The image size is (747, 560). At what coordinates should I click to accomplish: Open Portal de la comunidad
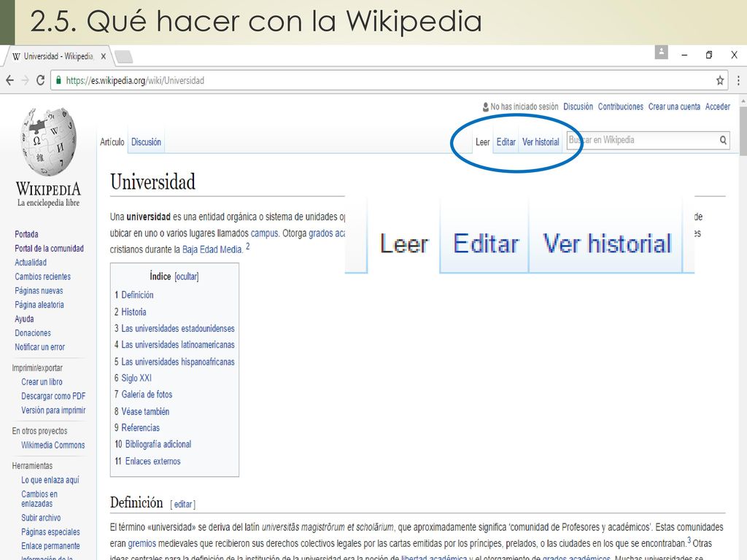(49, 249)
